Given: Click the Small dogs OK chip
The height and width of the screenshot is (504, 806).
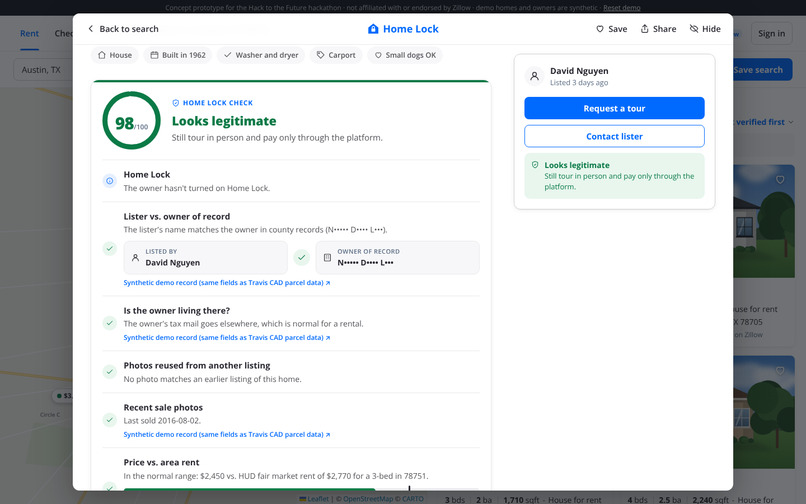Looking at the screenshot, I should pyautogui.click(x=405, y=55).
